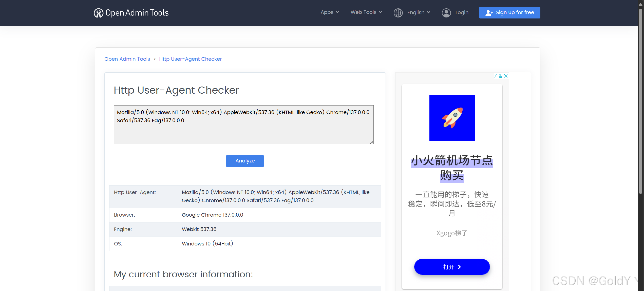Click the 小火箭机场节点购买 ad headline

click(x=452, y=168)
